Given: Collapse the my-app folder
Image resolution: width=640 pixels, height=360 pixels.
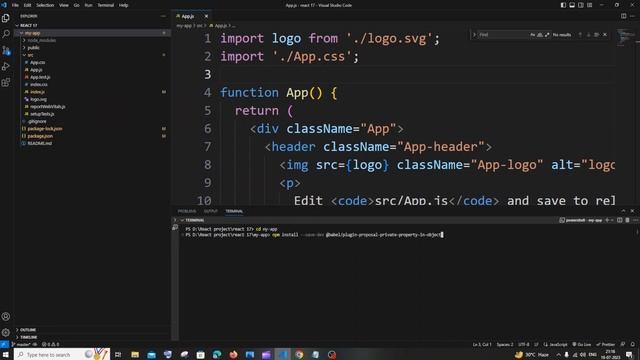Looking at the screenshot, I should click(x=92, y=33).
